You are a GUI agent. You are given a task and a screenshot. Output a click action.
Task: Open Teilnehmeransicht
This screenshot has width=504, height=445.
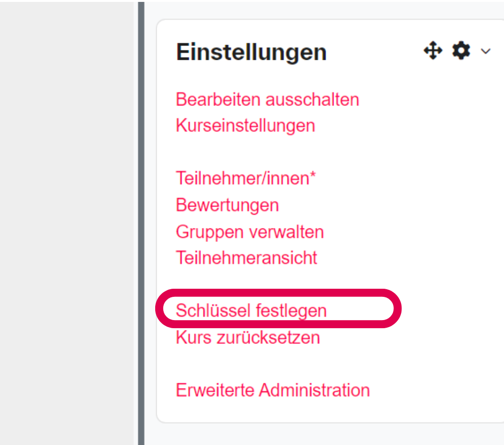point(246,257)
